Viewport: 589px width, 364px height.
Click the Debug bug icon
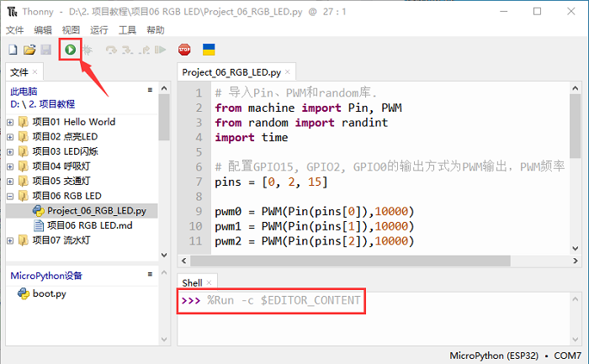coord(87,50)
